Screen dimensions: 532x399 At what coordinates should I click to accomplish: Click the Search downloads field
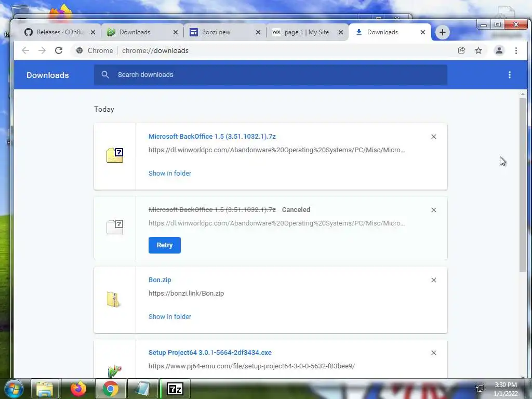pos(270,75)
